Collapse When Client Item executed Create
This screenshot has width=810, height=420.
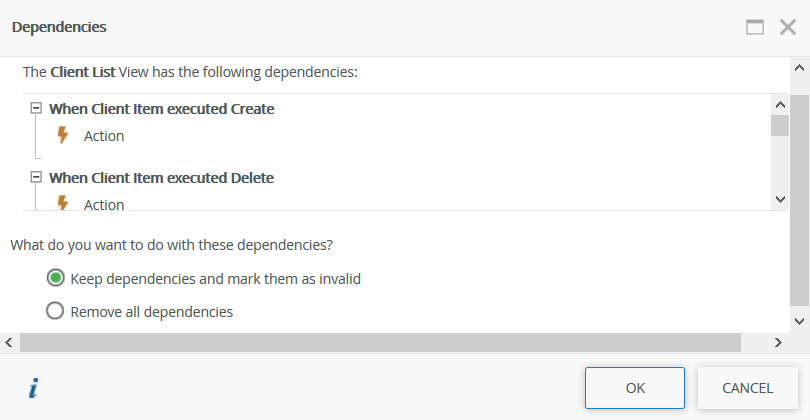pyautogui.click(x=37, y=108)
